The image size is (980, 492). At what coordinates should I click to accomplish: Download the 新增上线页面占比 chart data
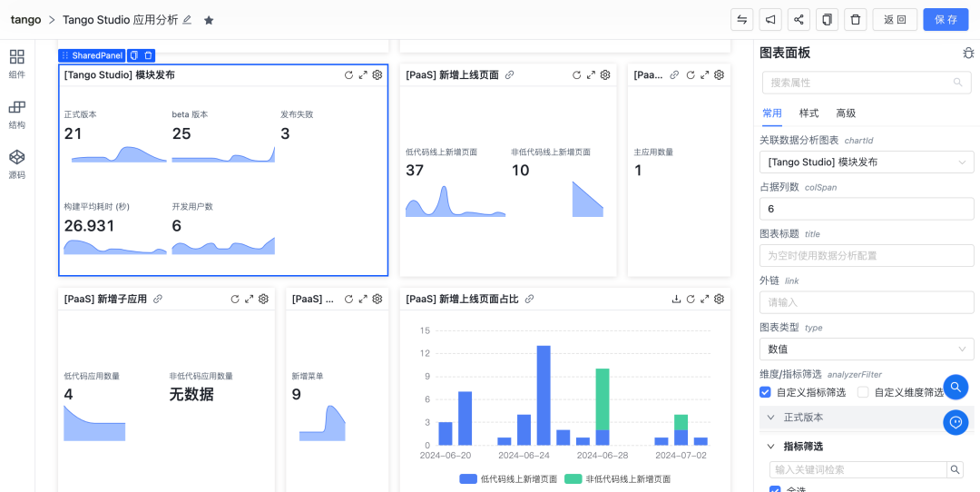pyautogui.click(x=676, y=299)
